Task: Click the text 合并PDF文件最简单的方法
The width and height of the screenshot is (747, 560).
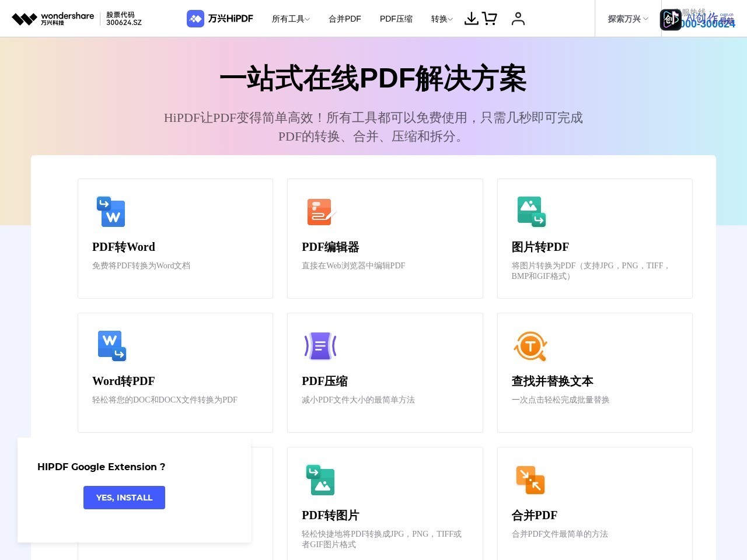Action: tap(560, 534)
